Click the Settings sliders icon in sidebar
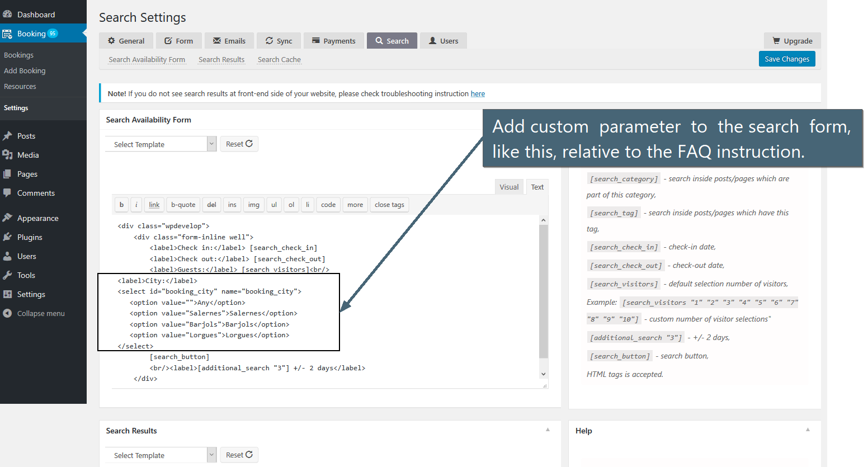 (7, 294)
